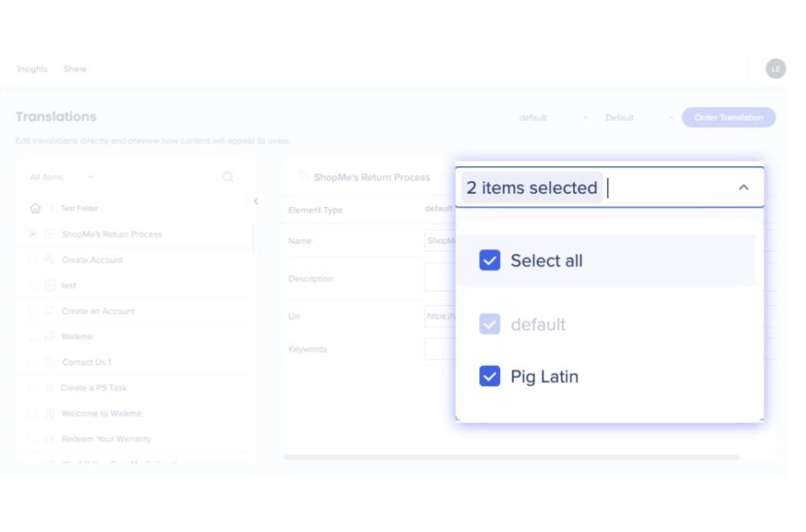Collapse the left panel with chevron arrow
Viewport: 806px width, 532px height.
256,201
